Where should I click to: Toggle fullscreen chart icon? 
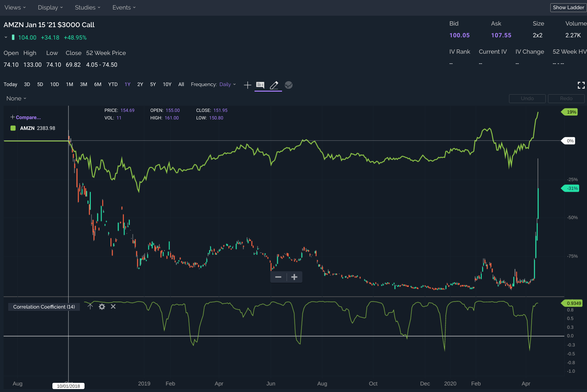click(x=581, y=85)
